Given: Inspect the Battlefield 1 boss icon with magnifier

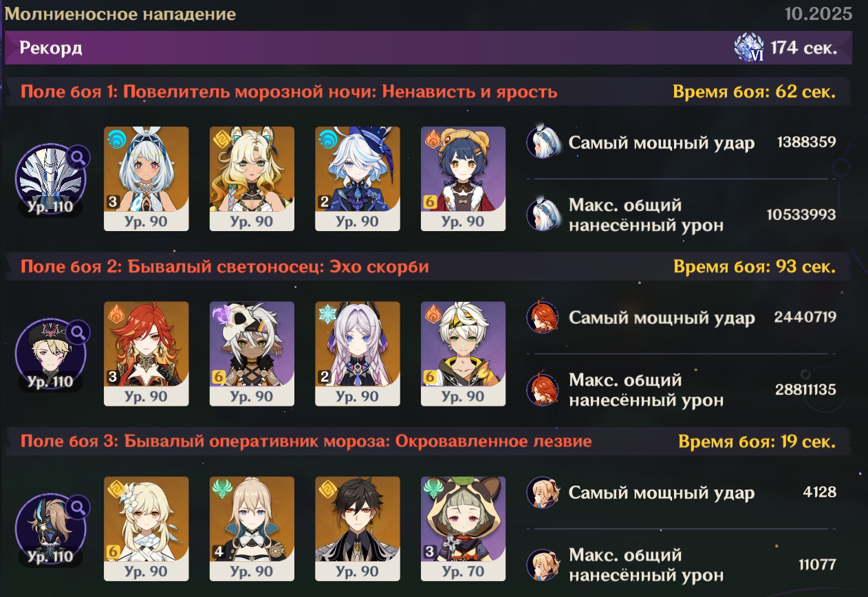Looking at the screenshot, I should click(x=51, y=179).
